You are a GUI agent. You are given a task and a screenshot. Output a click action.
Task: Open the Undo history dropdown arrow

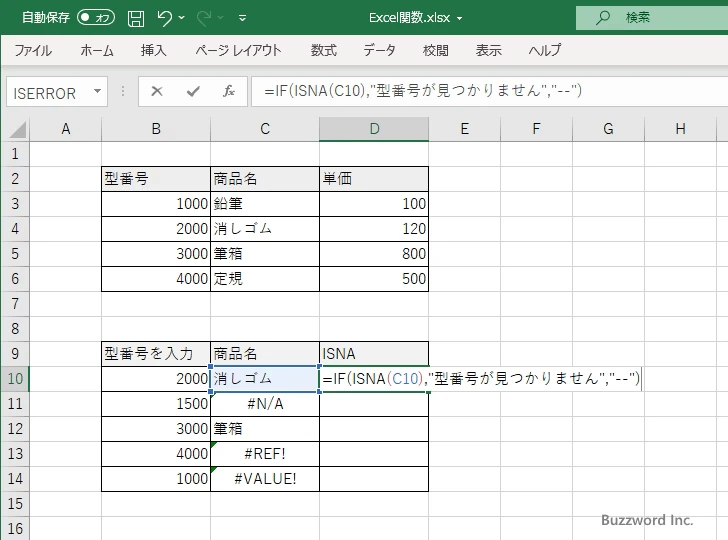pos(182,18)
